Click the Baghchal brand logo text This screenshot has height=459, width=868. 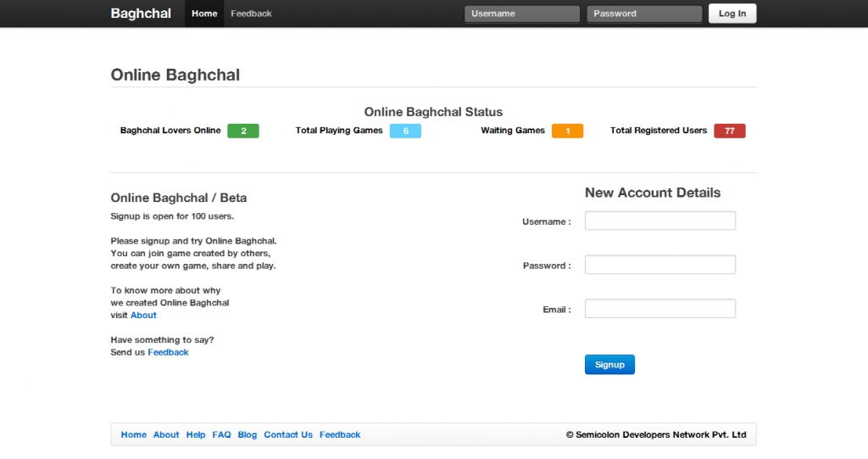[141, 14]
